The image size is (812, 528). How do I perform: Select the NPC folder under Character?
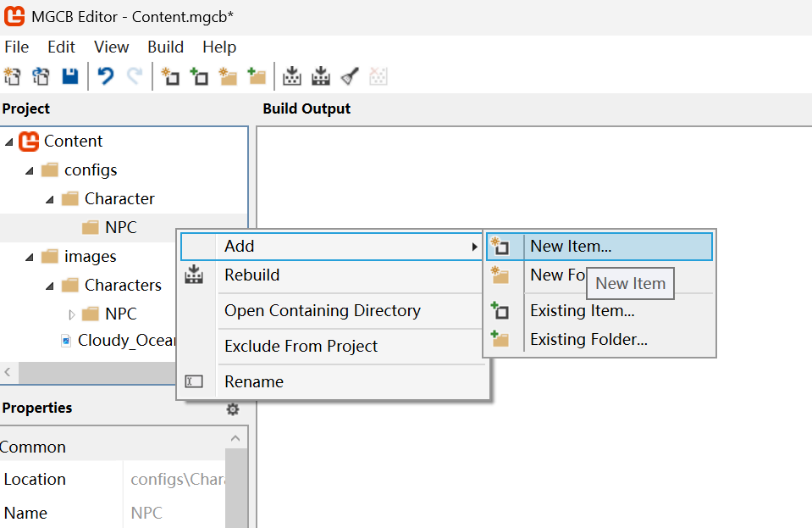(121, 227)
